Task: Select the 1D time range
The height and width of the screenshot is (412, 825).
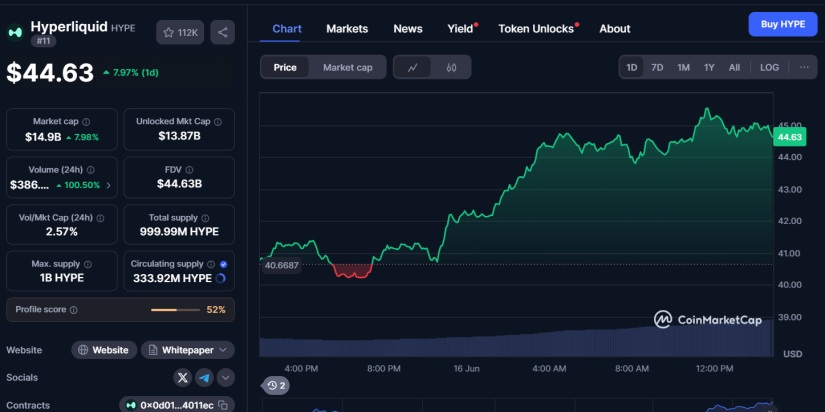Action: coord(631,67)
